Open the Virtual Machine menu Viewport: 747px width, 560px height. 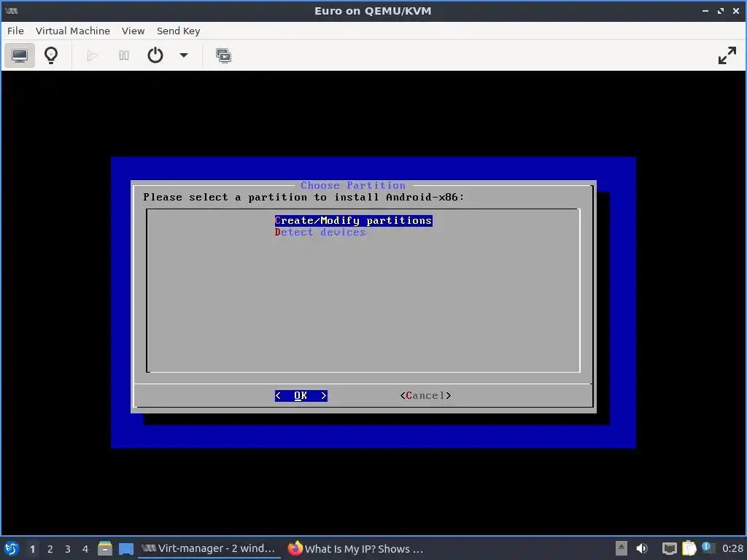[x=73, y=31]
